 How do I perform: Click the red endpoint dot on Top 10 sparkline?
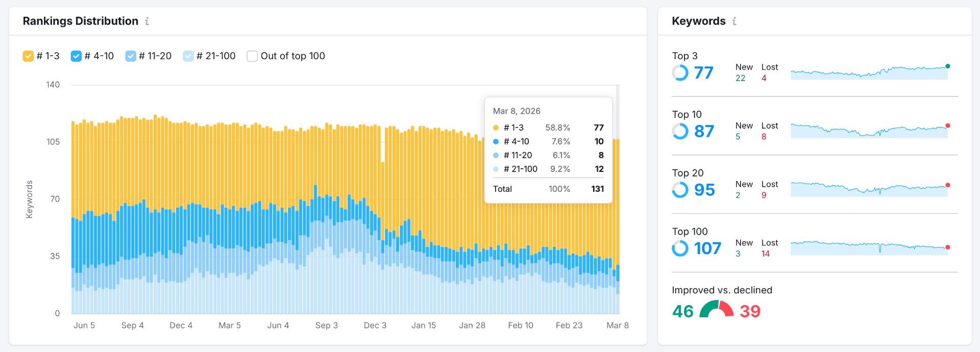click(x=948, y=125)
